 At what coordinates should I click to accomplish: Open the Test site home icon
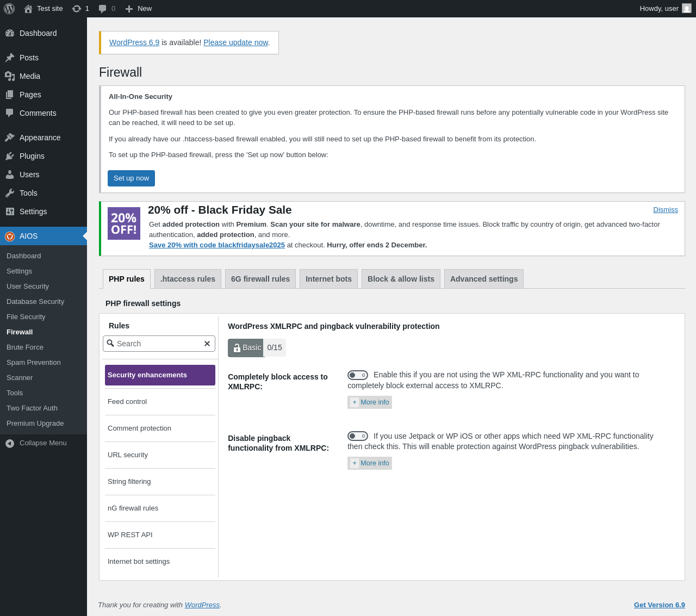coord(28,9)
